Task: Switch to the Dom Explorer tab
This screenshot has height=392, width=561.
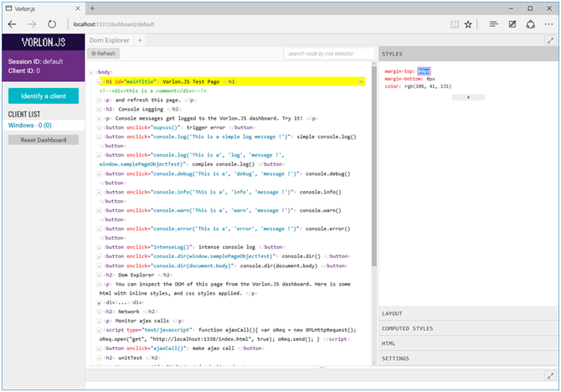Action: click(110, 40)
